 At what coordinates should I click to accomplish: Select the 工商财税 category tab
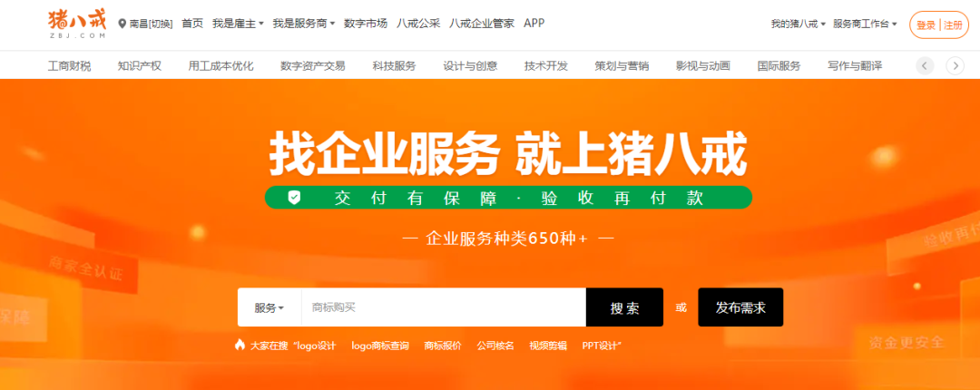pos(69,65)
